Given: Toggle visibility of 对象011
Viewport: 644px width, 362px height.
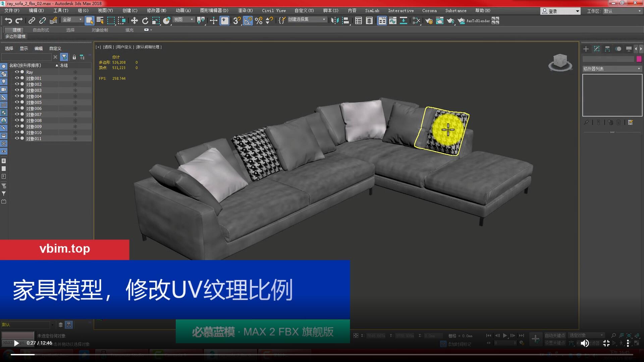Looking at the screenshot, I should point(17,138).
